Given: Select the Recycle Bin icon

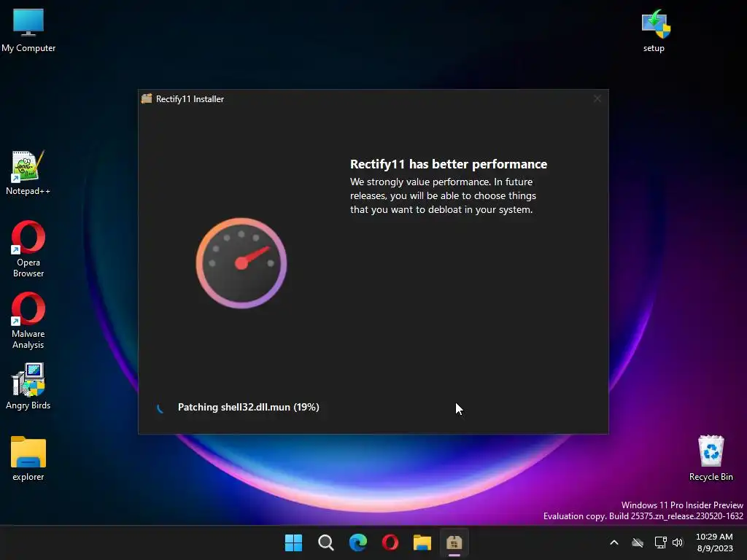Looking at the screenshot, I should pyautogui.click(x=711, y=458).
